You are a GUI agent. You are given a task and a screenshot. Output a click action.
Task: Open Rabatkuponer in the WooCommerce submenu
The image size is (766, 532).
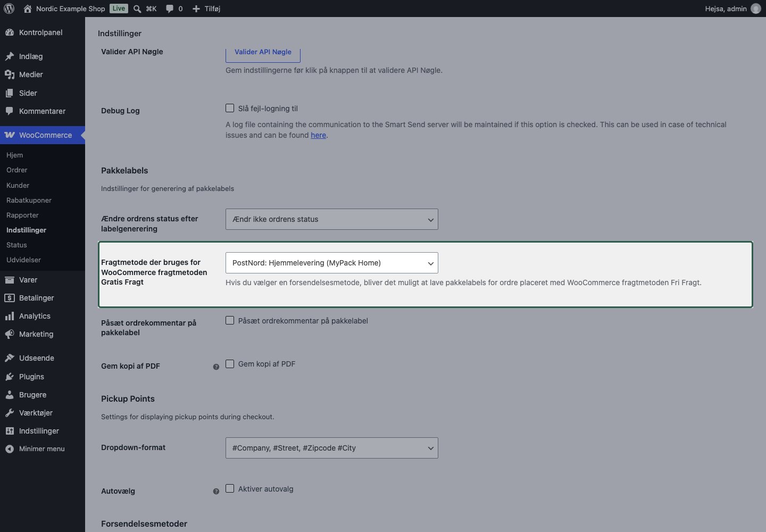click(x=29, y=201)
